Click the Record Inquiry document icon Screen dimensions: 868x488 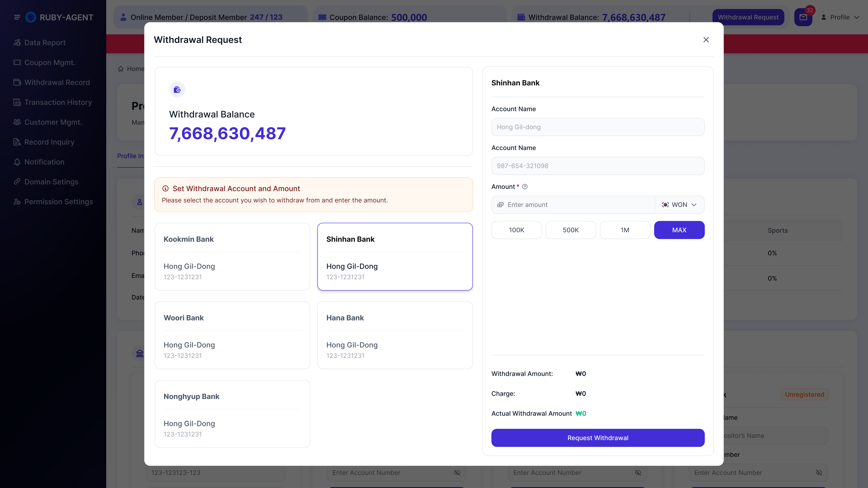tap(17, 142)
